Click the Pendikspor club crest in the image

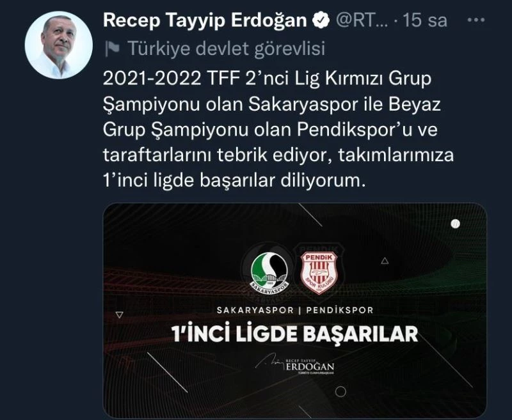point(319,272)
